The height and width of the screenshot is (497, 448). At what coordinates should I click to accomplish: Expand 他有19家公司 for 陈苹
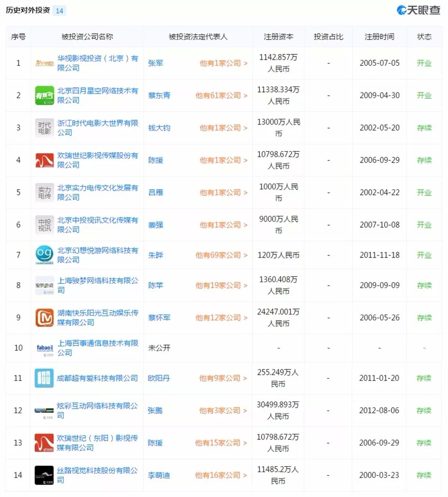(221, 285)
